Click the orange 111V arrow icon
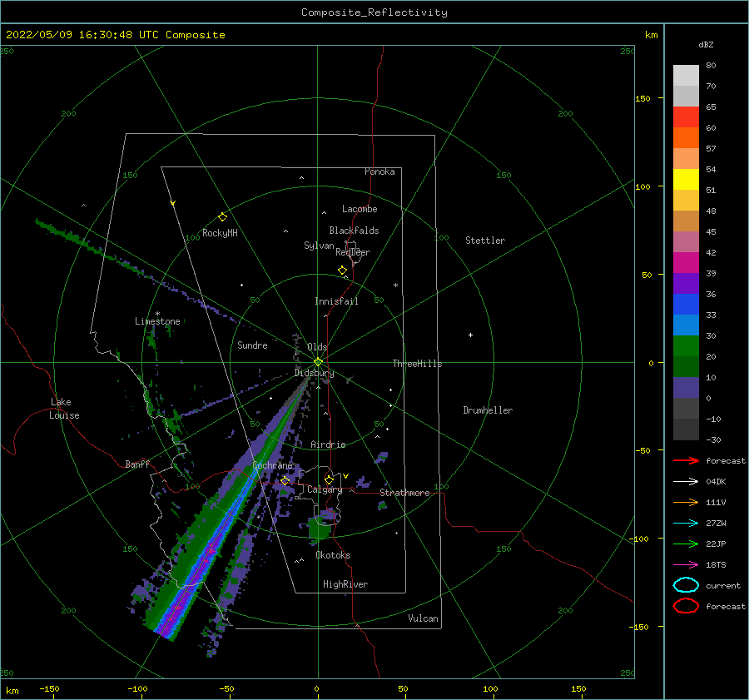 click(x=686, y=502)
